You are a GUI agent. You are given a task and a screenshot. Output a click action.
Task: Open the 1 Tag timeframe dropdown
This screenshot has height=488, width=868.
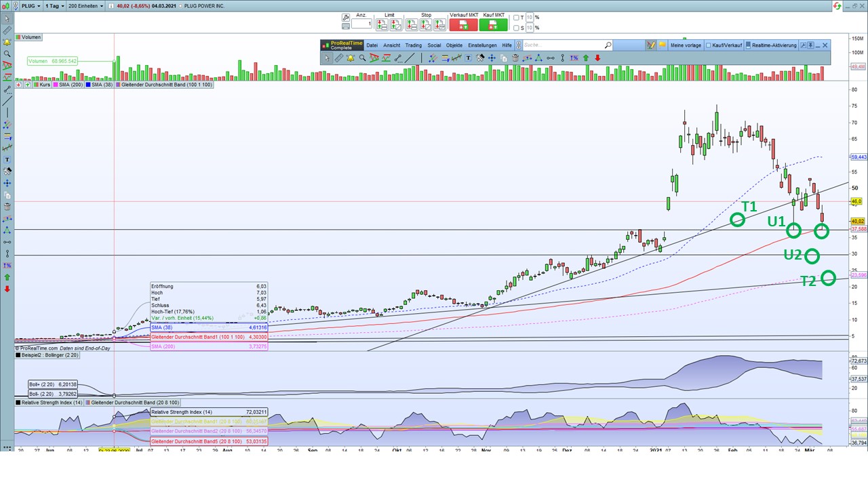tap(54, 5)
